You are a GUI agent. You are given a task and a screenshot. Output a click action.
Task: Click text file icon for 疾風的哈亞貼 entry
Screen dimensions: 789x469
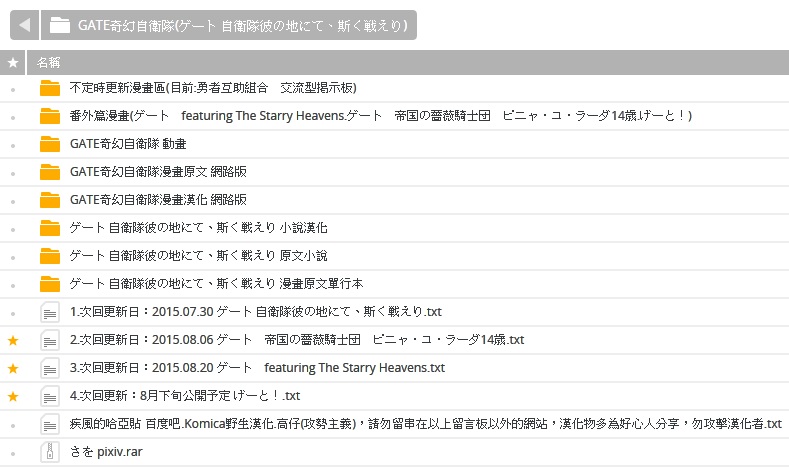tap(50, 424)
